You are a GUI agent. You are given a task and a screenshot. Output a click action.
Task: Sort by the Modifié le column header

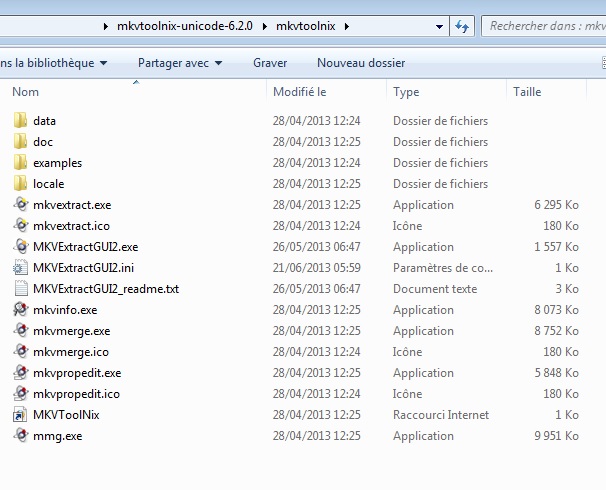coord(300,92)
